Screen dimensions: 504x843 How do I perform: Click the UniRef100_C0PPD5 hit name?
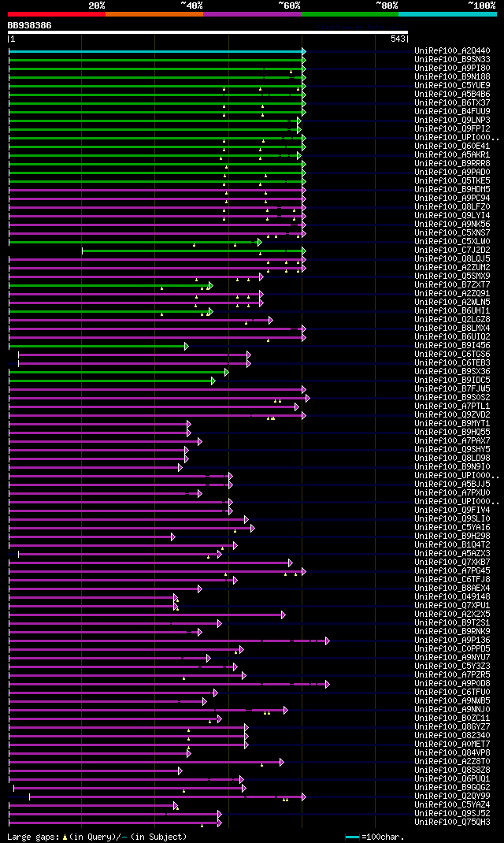pos(452,649)
